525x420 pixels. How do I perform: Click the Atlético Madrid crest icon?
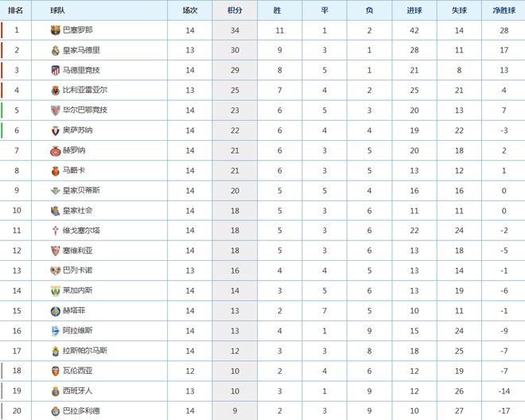(x=55, y=70)
